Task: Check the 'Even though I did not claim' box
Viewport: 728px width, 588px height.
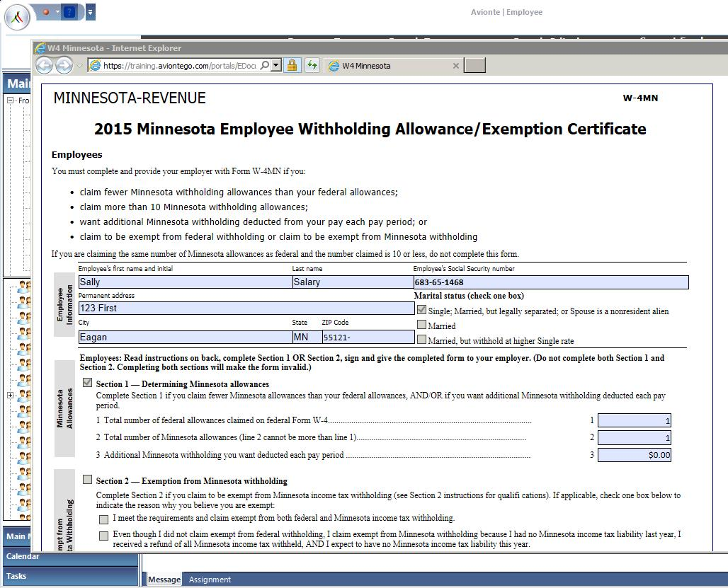Action: point(104,536)
